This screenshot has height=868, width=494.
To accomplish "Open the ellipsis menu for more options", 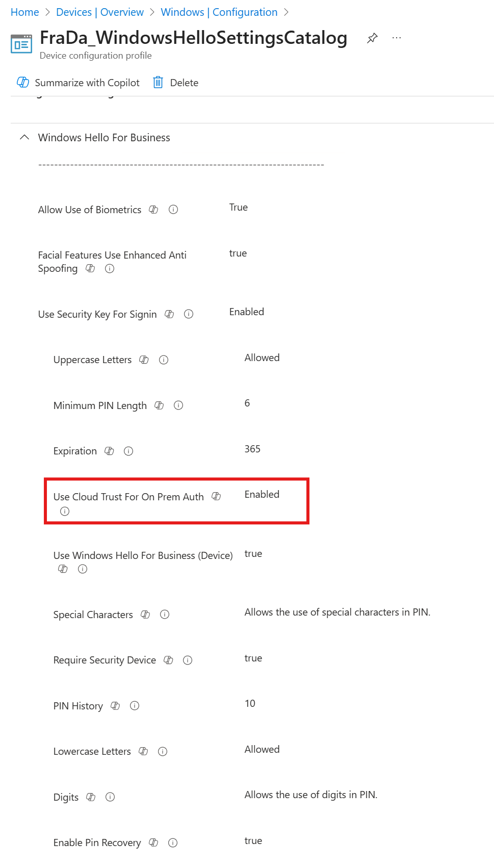I will [x=397, y=37].
